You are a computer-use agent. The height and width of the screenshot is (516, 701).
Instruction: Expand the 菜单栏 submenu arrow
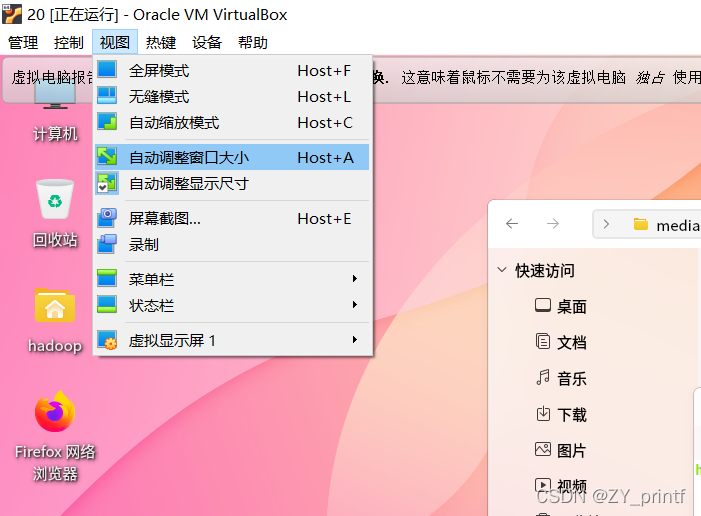[355, 279]
